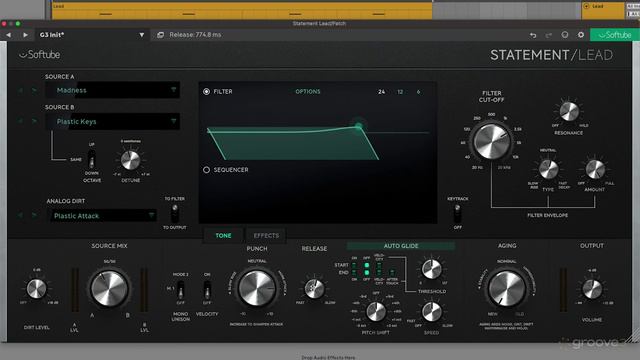Flip the To Filter / To Output switch

tap(175, 212)
